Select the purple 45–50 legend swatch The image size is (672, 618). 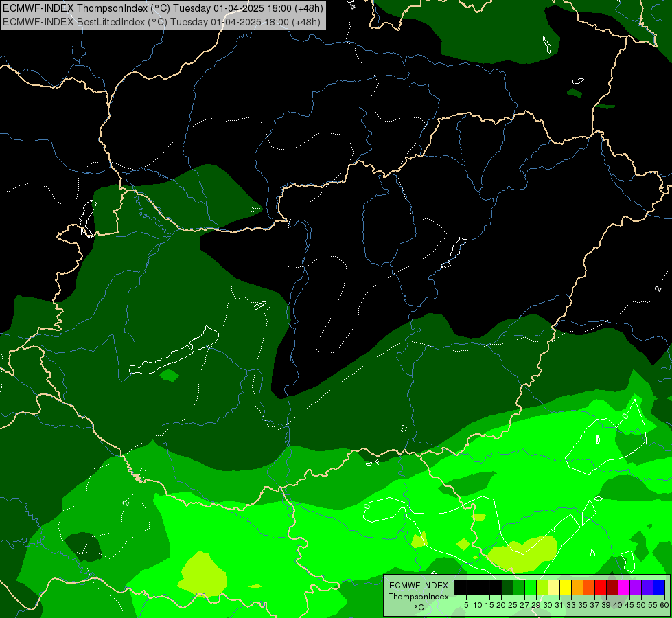coord(636,587)
